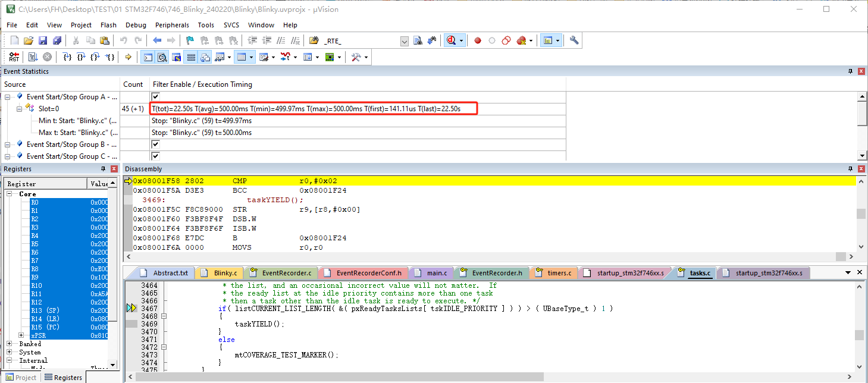868x383 pixels.
Task: Open the _RTE_ find combo box dropdown
Action: [405, 40]
